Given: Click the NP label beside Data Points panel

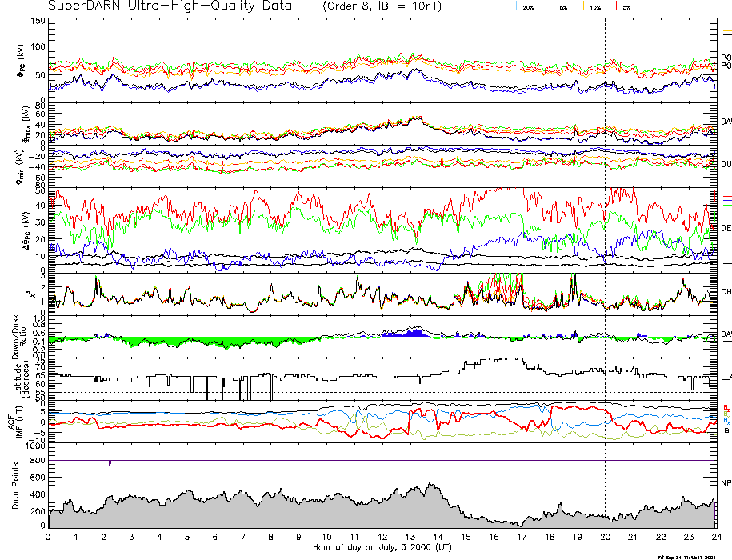Looking at the screenshot, I should coord(726,483).
